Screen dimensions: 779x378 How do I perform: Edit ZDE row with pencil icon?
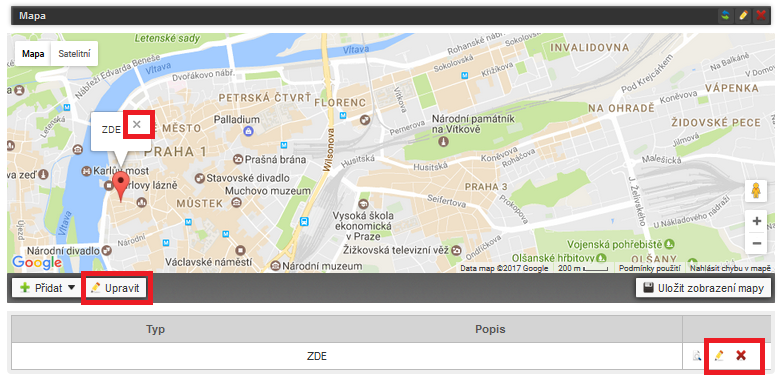[718, 356]
